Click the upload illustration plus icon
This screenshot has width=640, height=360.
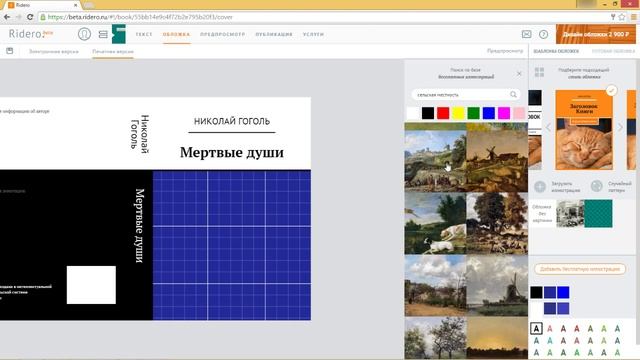coord(540,187)
